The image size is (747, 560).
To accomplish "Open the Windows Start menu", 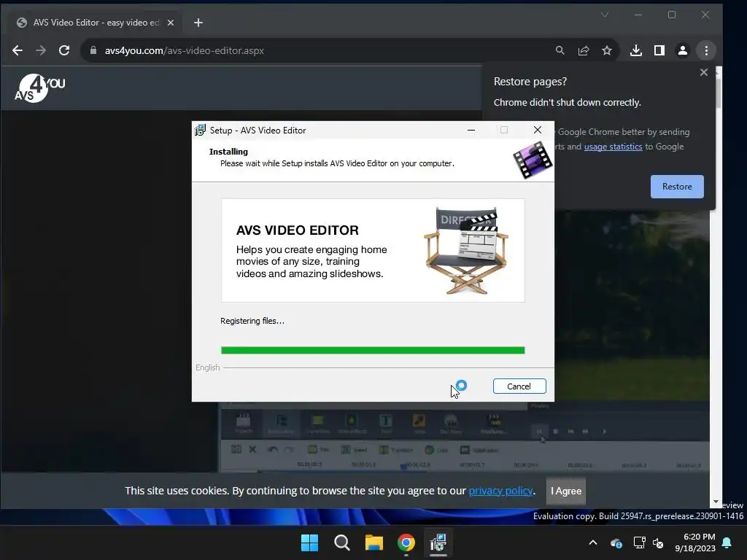I will tap(309, 542).
